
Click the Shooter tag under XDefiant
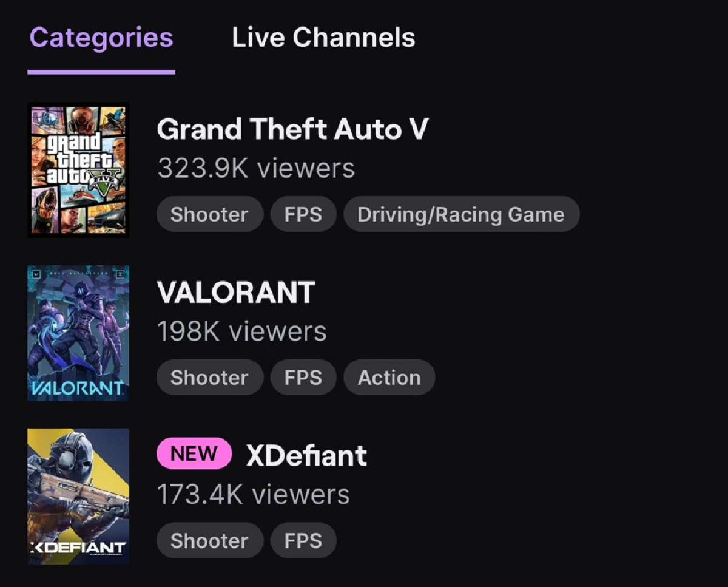(209, 541)
